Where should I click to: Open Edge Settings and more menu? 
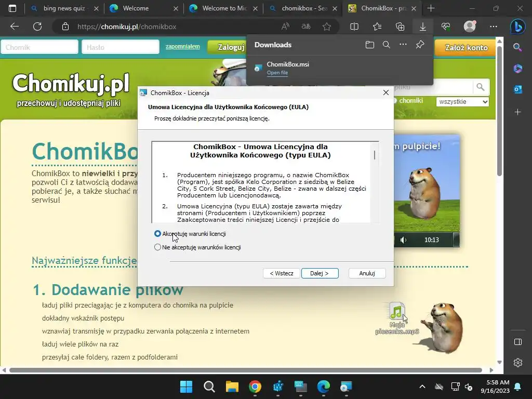(494, 26)
